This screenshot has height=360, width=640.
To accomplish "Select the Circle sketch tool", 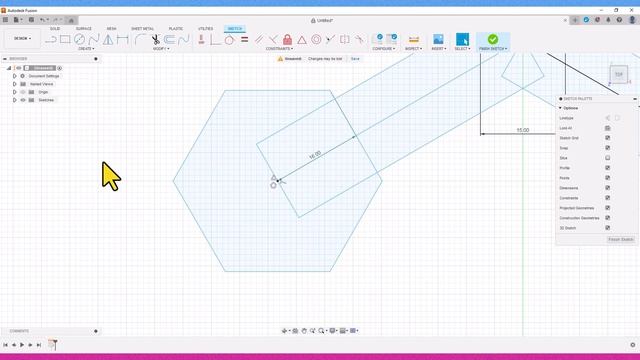I will [x=79, y=40].
